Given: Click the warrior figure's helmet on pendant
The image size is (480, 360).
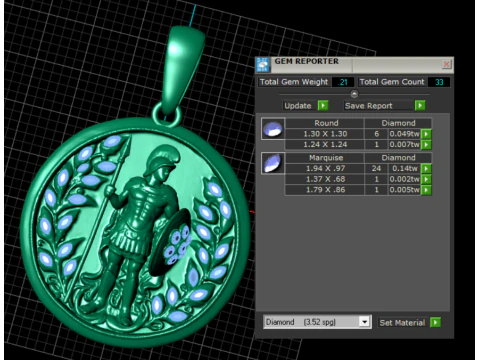Looking at the screenshot, I should click(162, 159).
